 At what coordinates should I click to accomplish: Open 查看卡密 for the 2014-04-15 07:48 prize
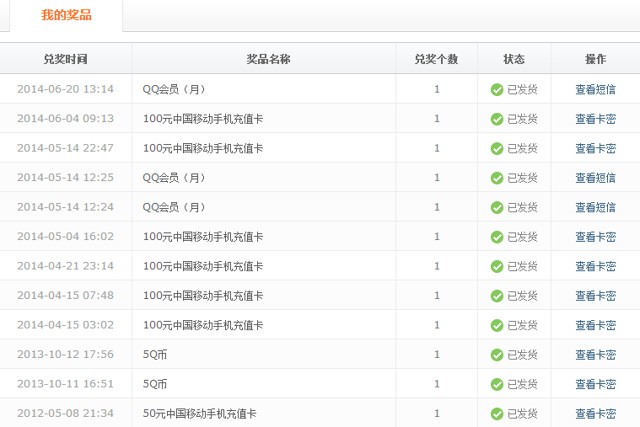coord(595,296)
